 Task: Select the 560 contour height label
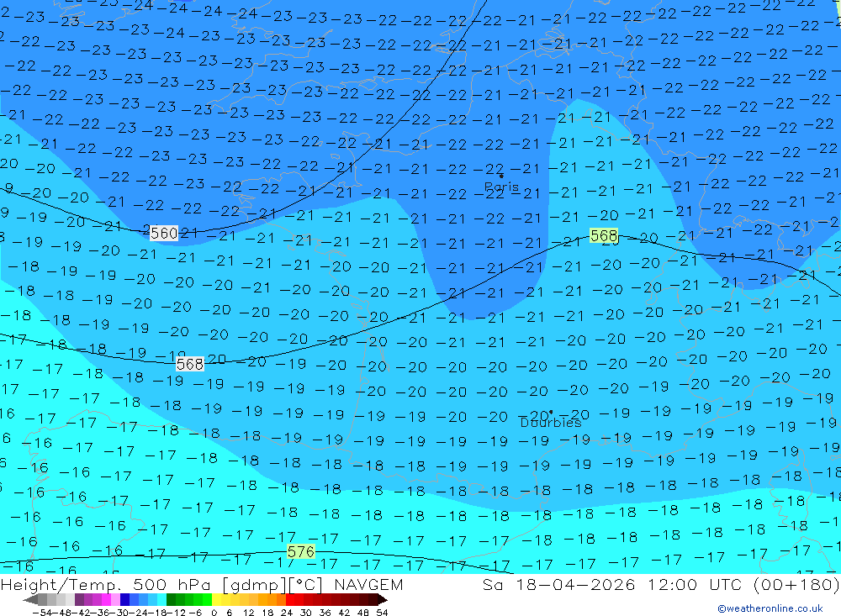click(x=164, y=234)
